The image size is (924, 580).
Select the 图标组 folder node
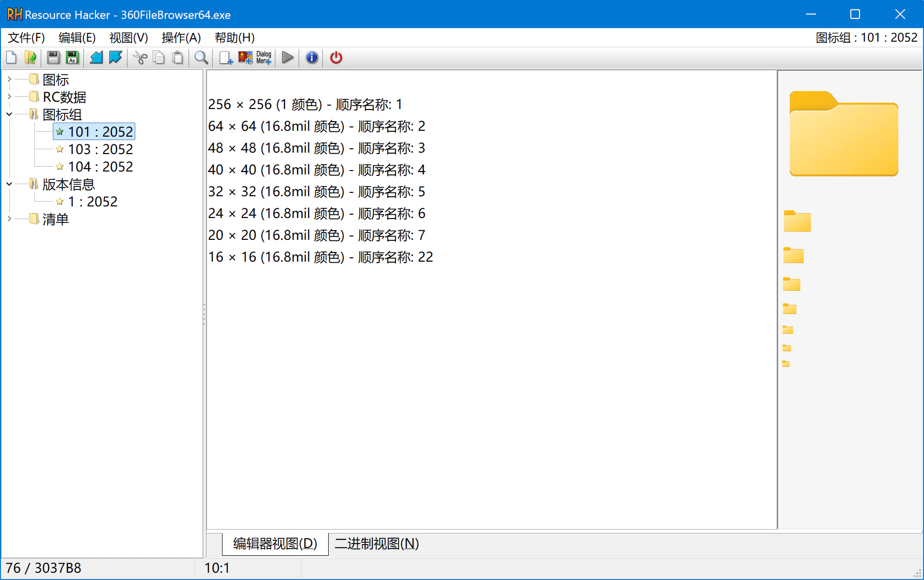coord(62,114)
